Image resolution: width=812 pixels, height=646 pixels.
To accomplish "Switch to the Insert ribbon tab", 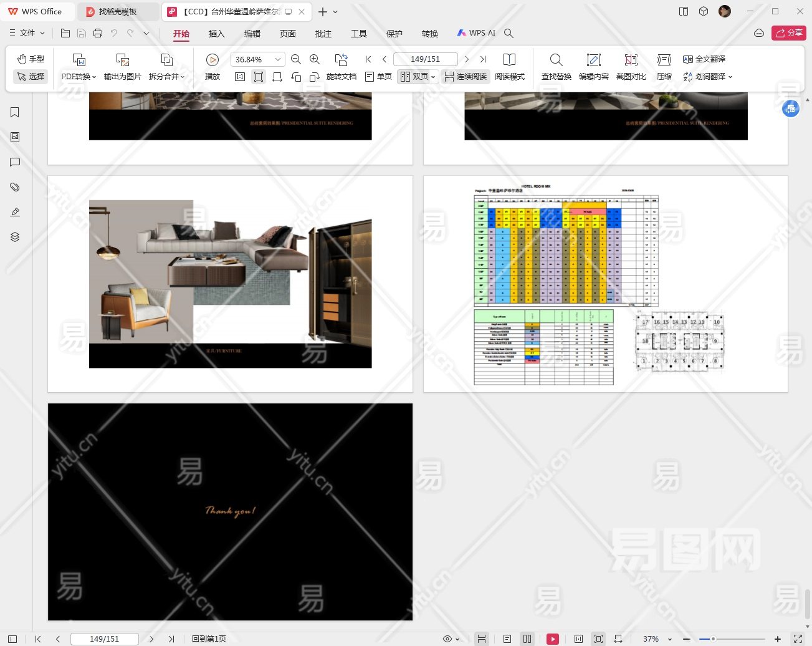I will pyautogui.click(x=216, y=34).
